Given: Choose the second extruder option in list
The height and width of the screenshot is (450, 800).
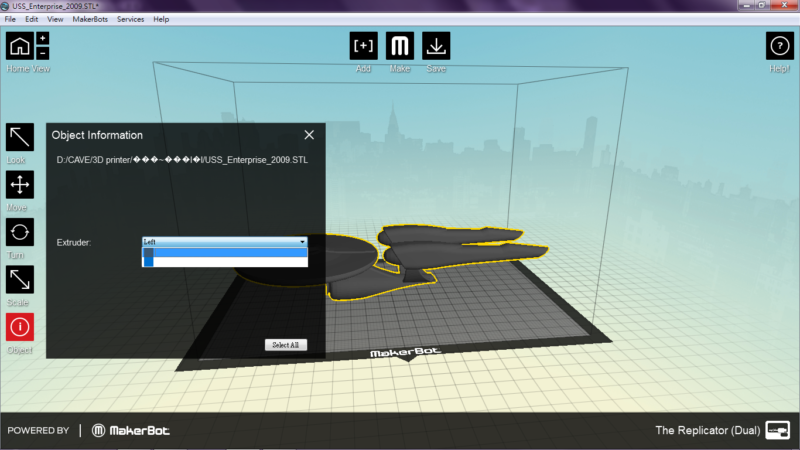Looking at the screenshot, I should (x=224, y=262).
